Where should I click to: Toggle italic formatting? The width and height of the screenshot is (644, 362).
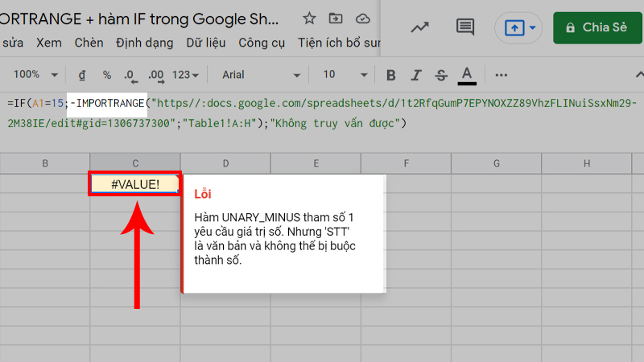point(416,75)
